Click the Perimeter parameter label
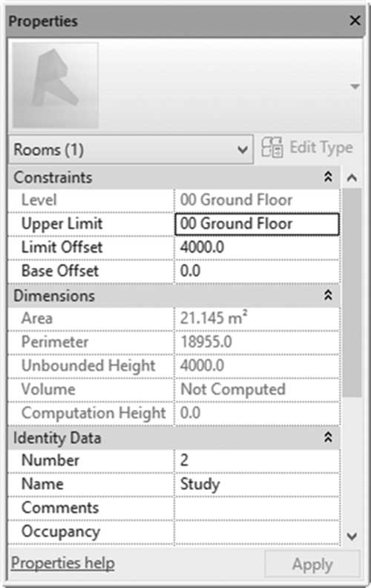The image size is (371, 588). point(55,342)
